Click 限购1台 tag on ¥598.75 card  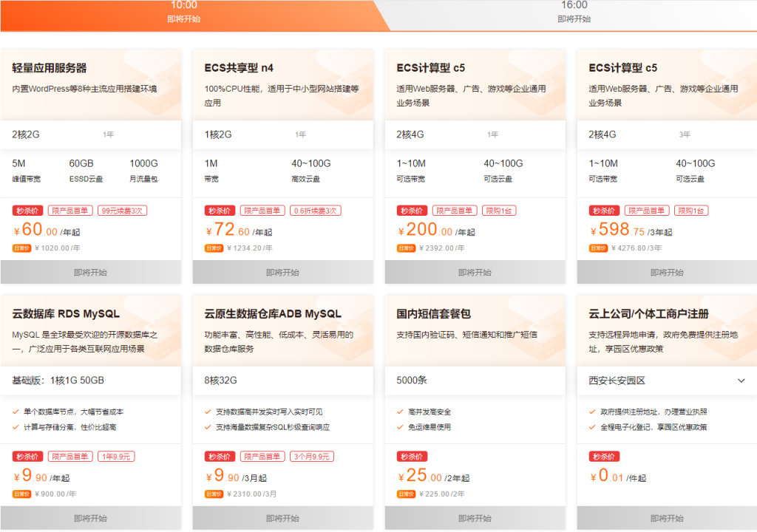(691, 211)
